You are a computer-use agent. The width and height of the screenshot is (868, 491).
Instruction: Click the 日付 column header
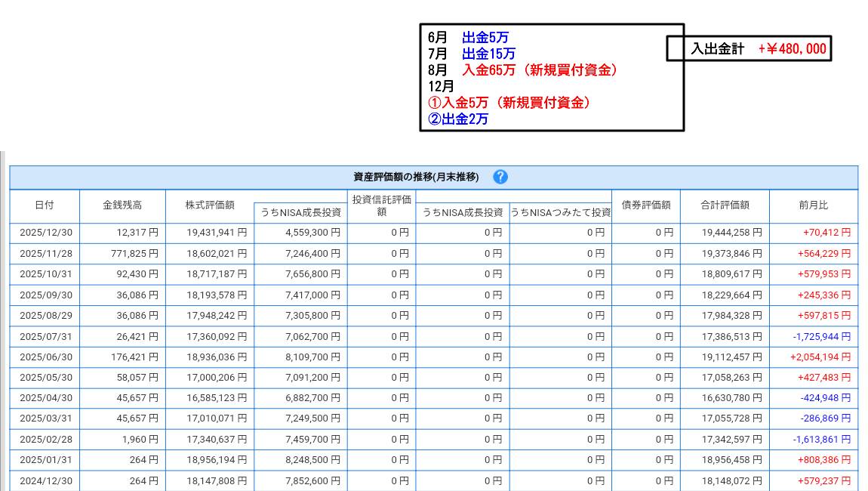tap(45, 205)
